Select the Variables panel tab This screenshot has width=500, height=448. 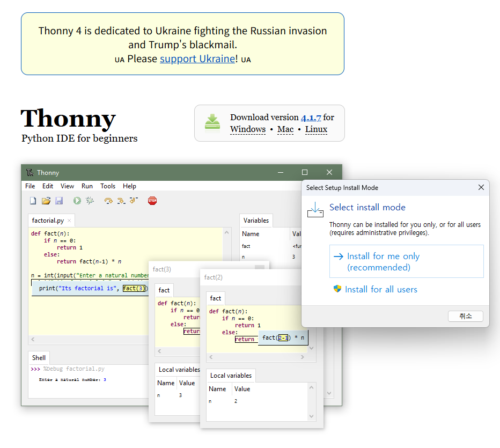coord(256,221)
